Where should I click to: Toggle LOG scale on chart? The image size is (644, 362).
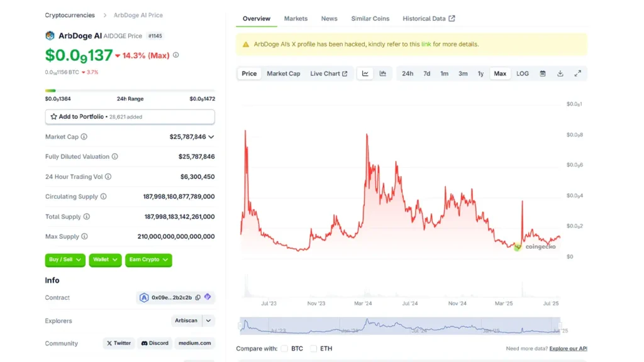click(523, 74)
